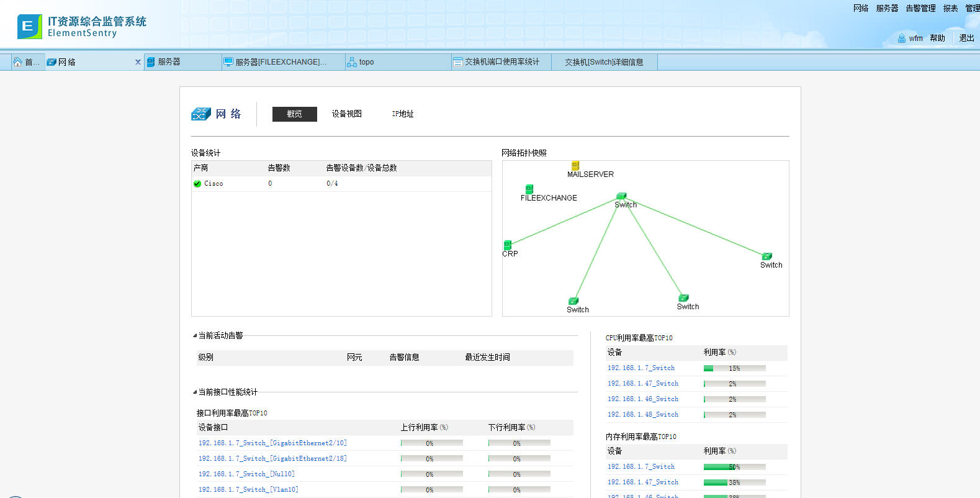The width and height of the screenshot is (980, 498).
Task: Select the bottom-left Switch node icon
Action: pyautogui.click(x=573, y=301)
